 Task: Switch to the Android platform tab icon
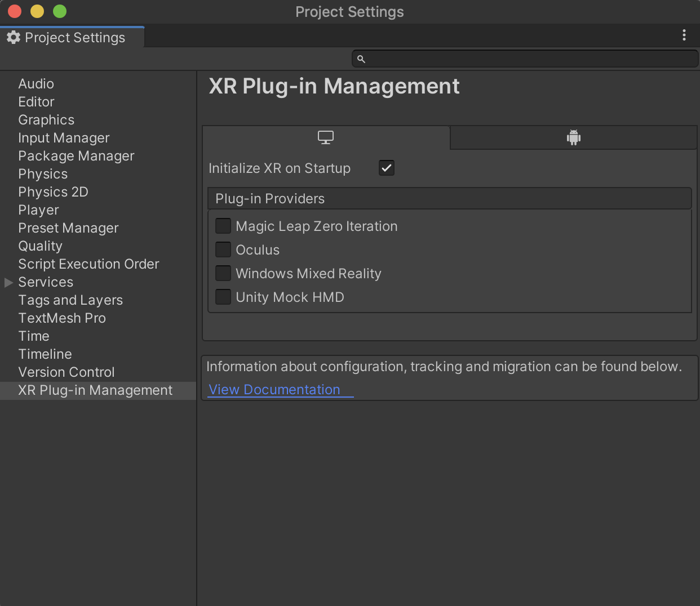pyautogui.click(x=573, y=137)
